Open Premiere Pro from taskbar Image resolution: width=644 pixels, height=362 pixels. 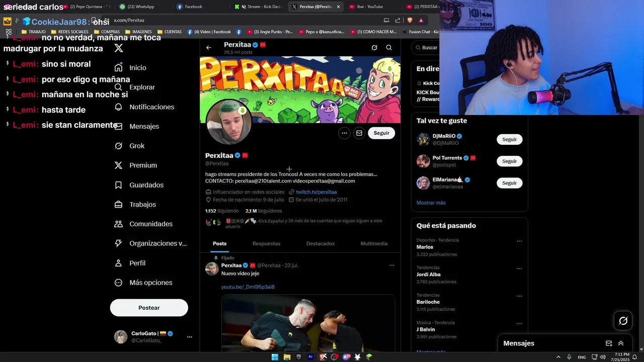point(310,357)
